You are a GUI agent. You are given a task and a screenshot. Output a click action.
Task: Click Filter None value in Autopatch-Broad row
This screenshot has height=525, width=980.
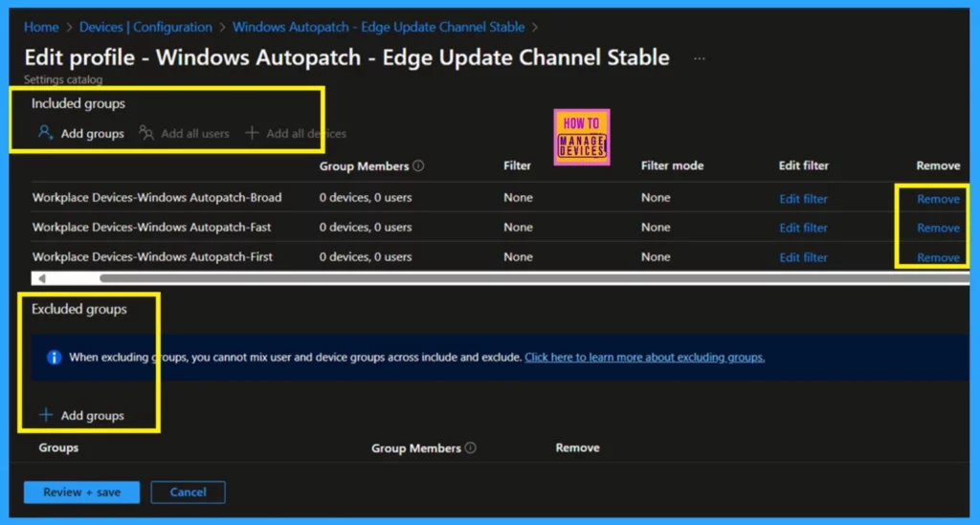point(518,197)
